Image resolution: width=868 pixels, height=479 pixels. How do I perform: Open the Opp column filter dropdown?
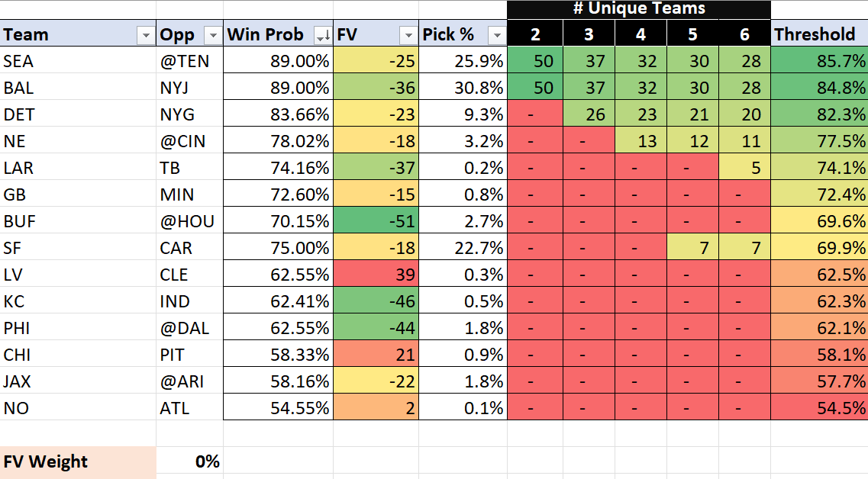212,35
